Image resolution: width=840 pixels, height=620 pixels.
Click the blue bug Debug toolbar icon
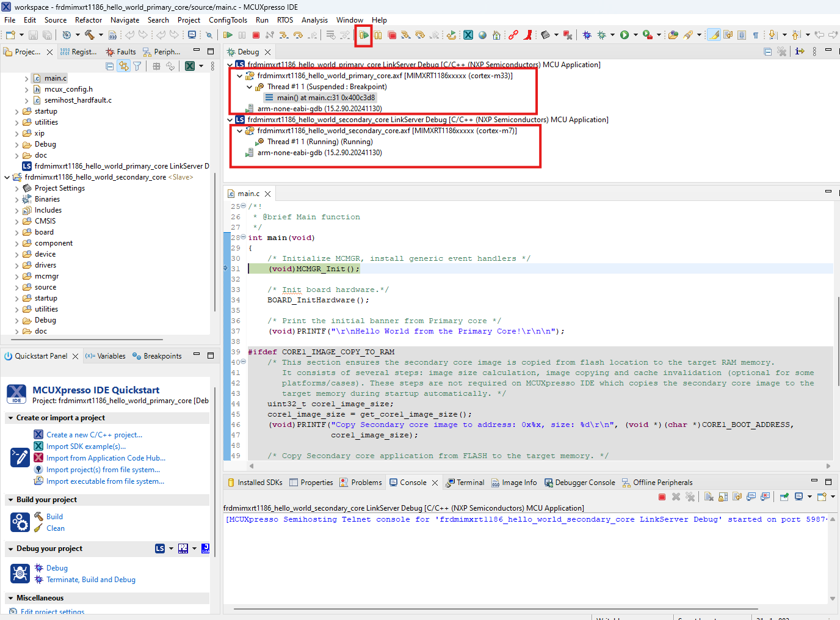(x=587, y=35)
